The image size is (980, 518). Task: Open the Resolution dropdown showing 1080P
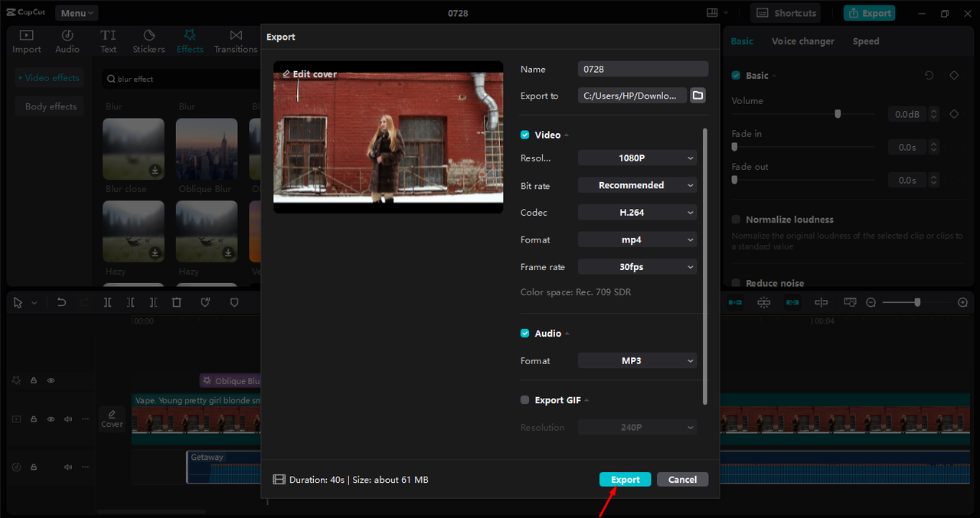click(x=637, y=158)
